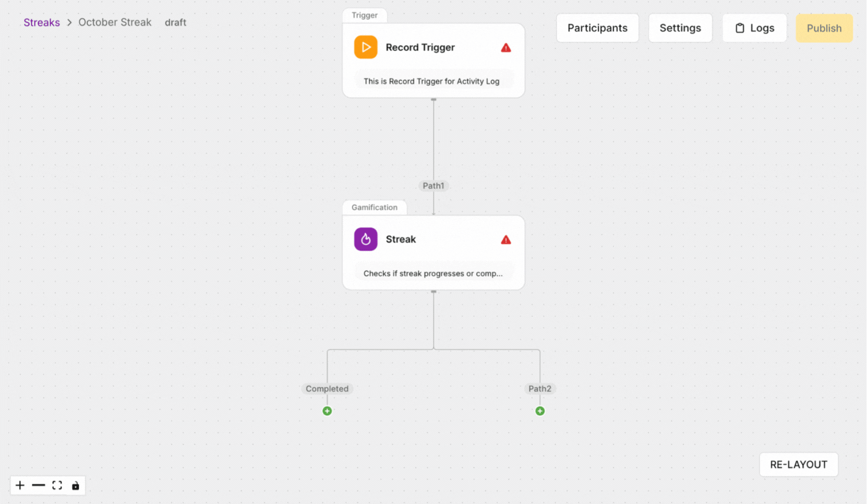Click the Gamification tab label on node
The image size is (867, 504).
point(375,207)
